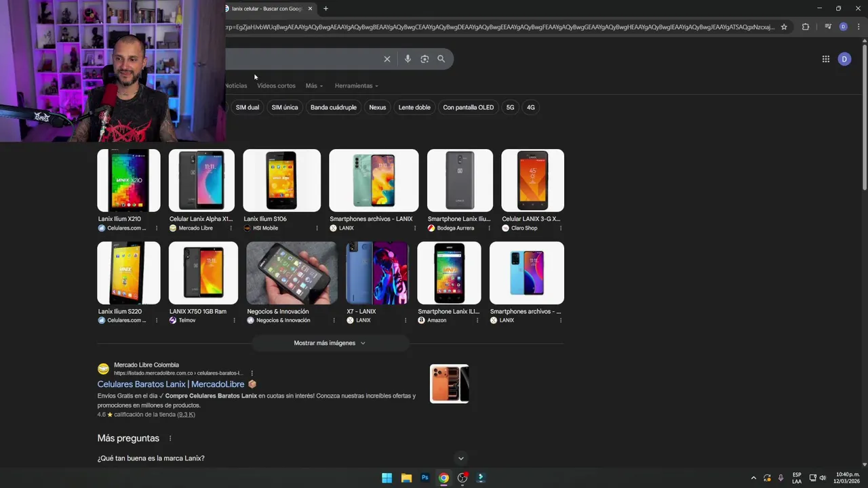Open Smartphones archivos green phones thumbnail
The width and height of the screenshot is (868, 488).
click(374, 180)
